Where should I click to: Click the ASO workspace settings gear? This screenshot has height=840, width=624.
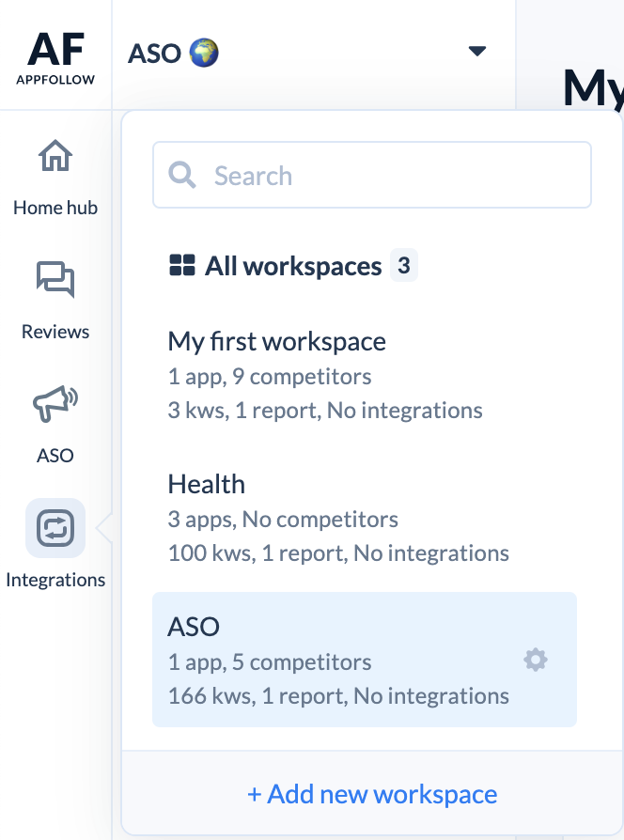536,660
